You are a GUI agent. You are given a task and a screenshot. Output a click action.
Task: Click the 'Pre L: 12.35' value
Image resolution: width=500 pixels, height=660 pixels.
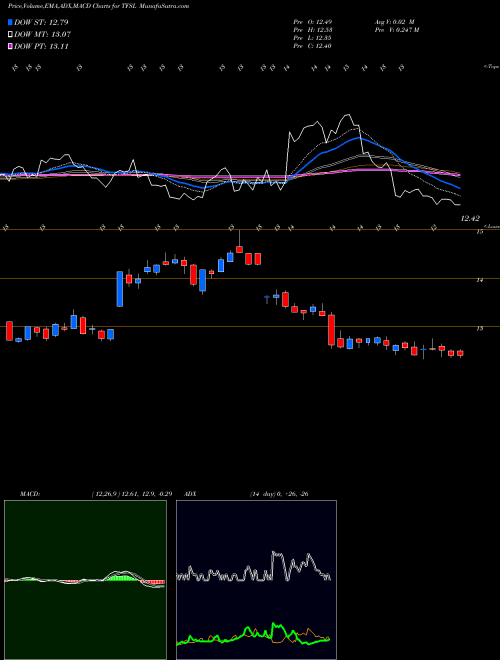312,38
